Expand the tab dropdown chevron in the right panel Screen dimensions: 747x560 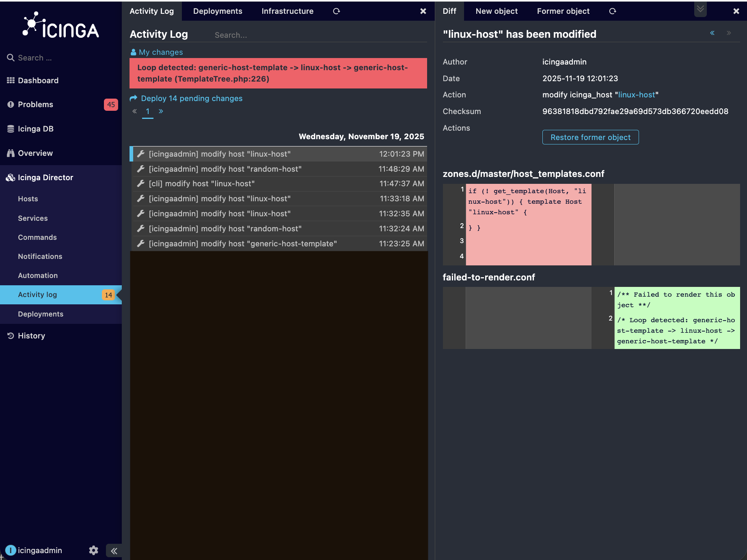(x=700, y=9)
